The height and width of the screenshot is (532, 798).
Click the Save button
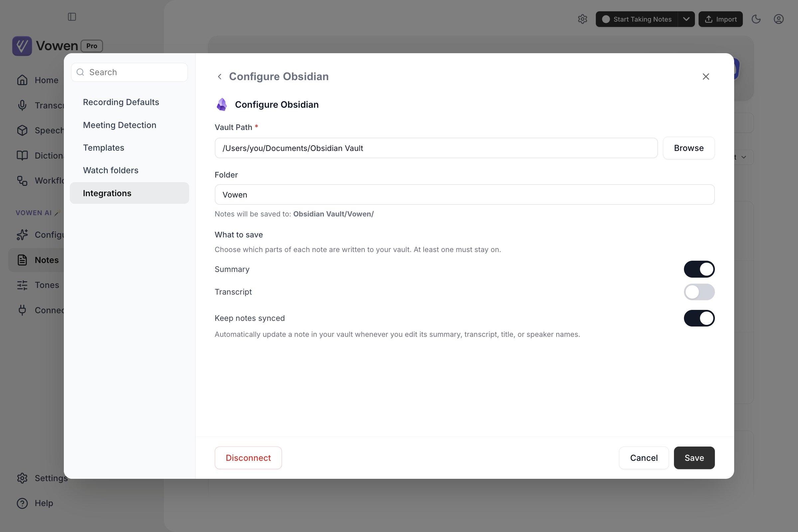pyautogui.click(x=694, y=458)
